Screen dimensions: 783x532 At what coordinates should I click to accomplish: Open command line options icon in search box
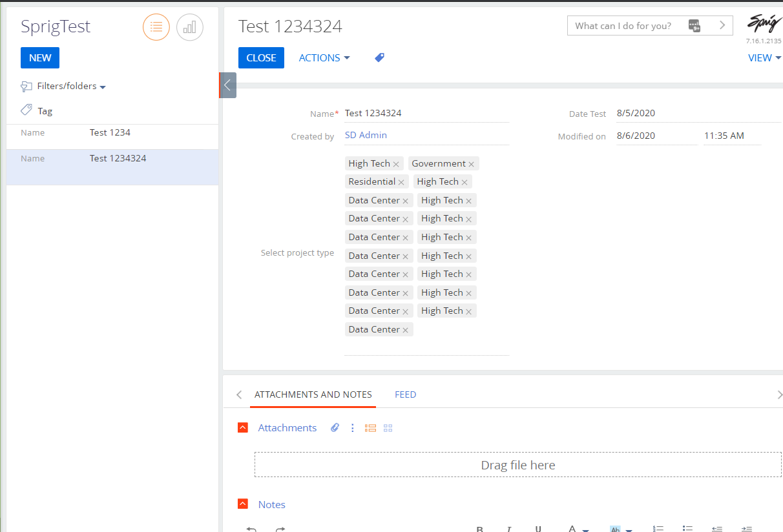pos(694,26)
